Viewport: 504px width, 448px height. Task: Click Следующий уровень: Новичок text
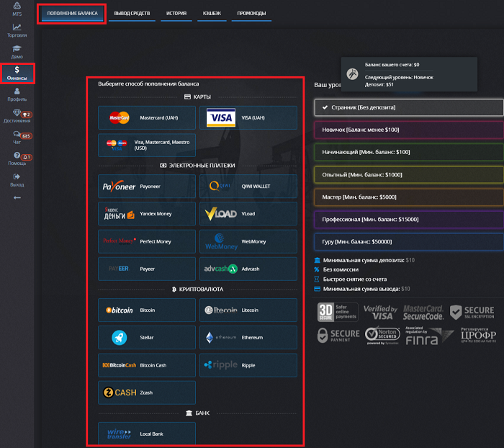(399, 77)
